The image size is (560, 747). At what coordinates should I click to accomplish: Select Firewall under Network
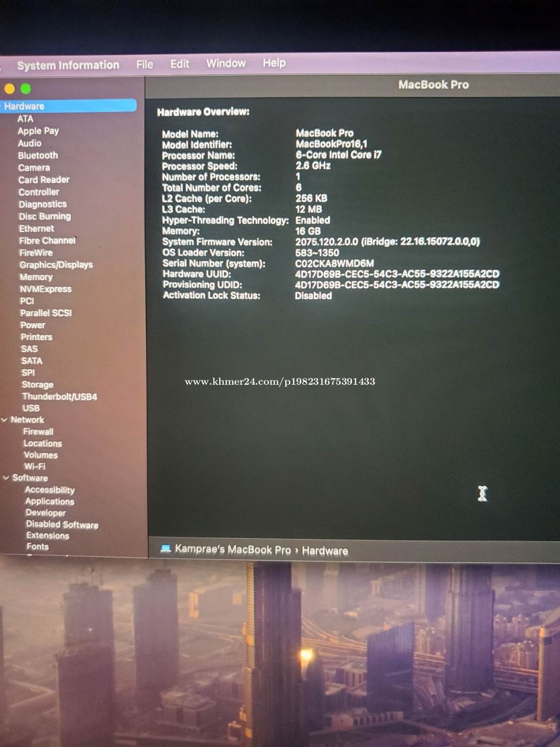[38, 432]
